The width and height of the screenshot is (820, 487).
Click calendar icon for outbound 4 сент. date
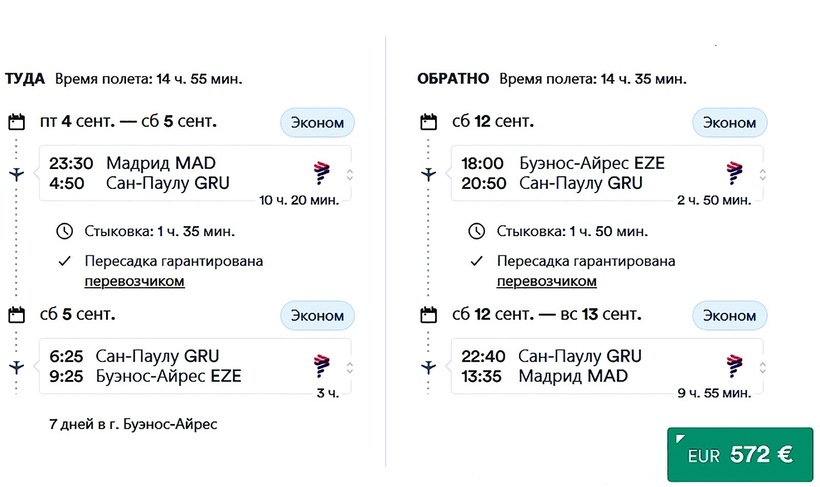click(16, 122)
